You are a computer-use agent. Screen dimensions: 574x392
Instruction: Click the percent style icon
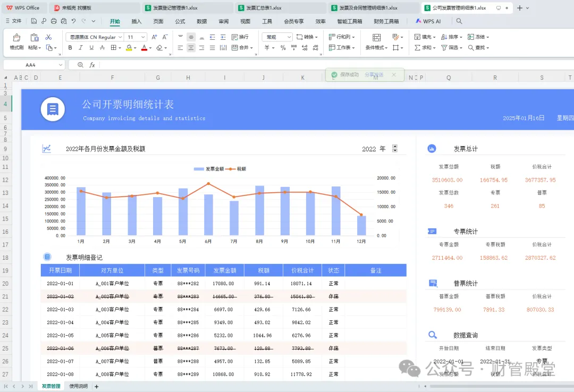283,48
